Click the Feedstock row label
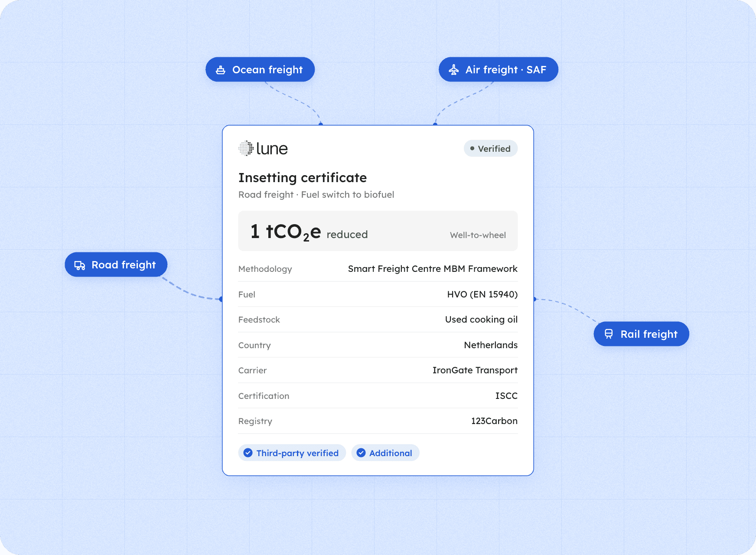This screenshot has height=555, width=756. [x=259, y=320]
